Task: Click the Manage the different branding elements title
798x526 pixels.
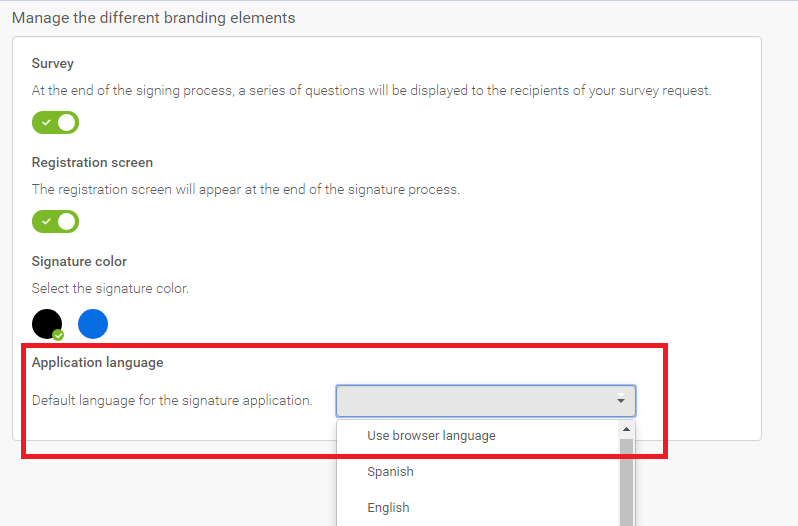Action: (x=154, y=18)
